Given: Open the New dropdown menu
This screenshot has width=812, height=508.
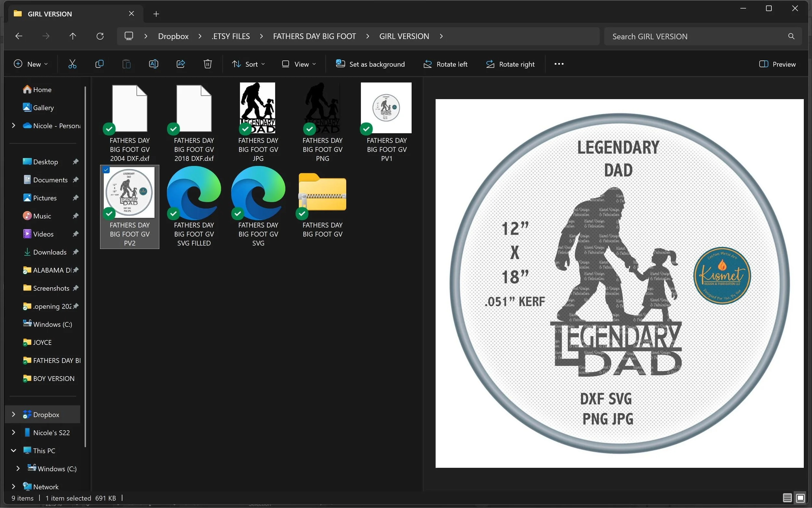Looking at the screenshot, I should tap(31, 64).
